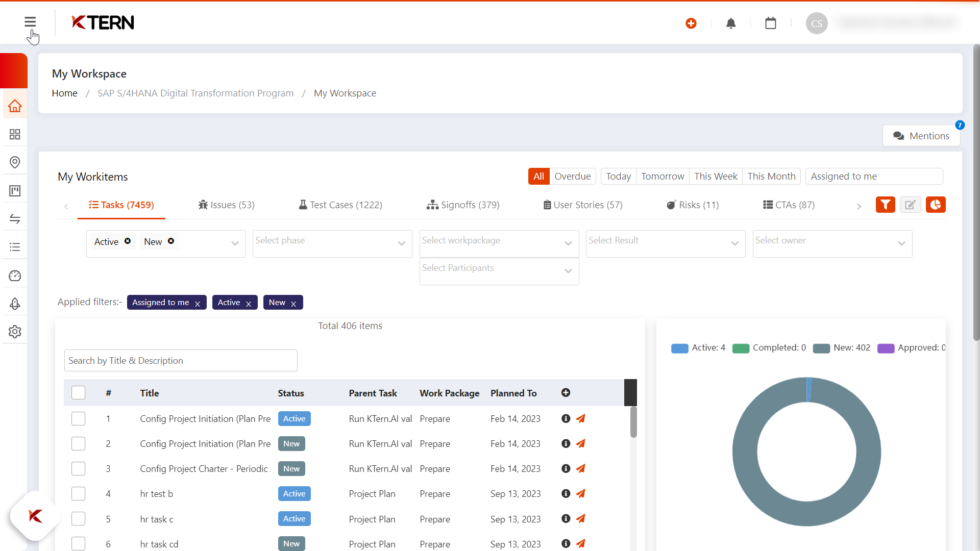Open the floating KTern assistant button
Viewport: 980px width, 551px height.
(x=35, y=516)
